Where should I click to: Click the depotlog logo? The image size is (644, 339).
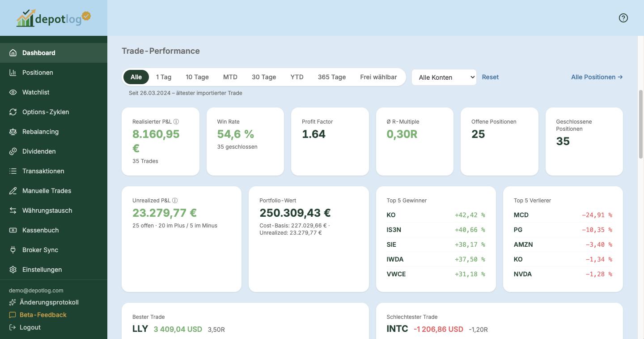pyautogui.click(x=54, y=18)
